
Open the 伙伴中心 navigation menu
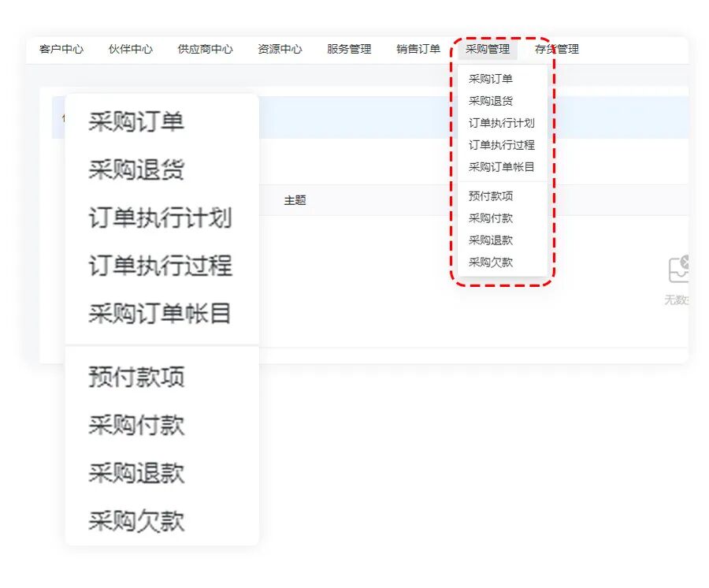pyautogui.click(x=128, y=49)
